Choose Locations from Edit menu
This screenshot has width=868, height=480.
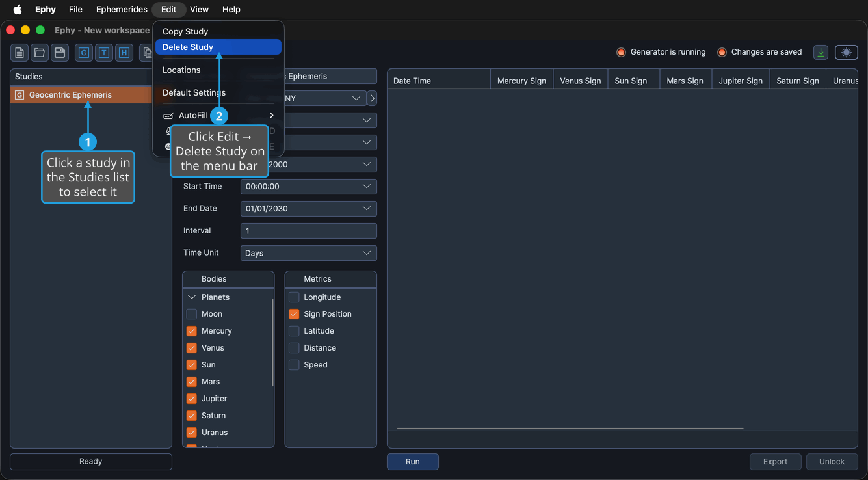[218, 70]
